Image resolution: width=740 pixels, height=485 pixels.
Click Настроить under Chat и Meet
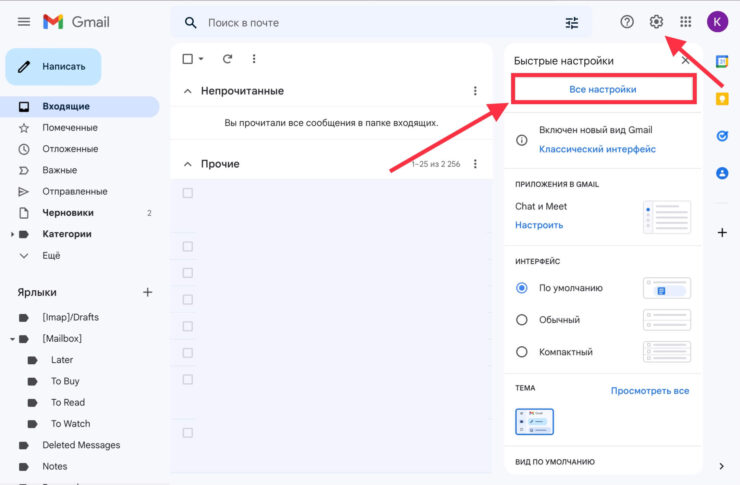click(x=539, y=225)
